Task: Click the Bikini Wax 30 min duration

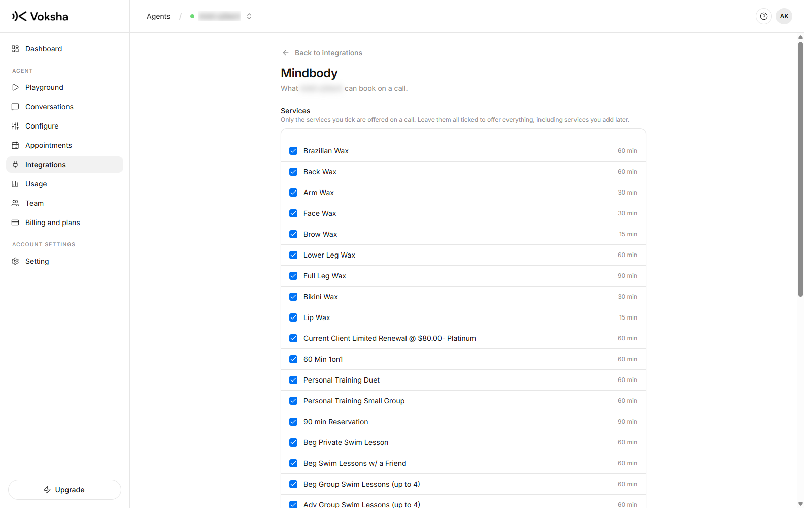Action: point(627,297)
